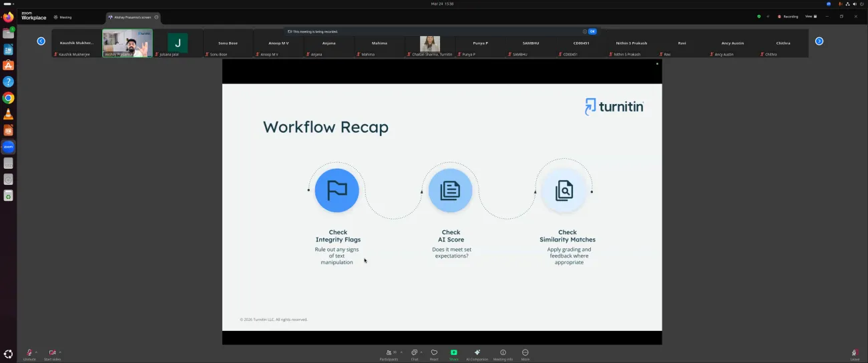Select Akshay Prasanna's video thumbnail

(x=127, y=43)
